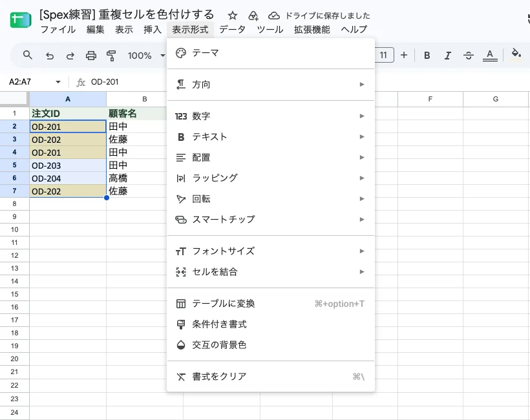530x420 pixels.
Task: Select column F header
Action: (x=430, y=99)
